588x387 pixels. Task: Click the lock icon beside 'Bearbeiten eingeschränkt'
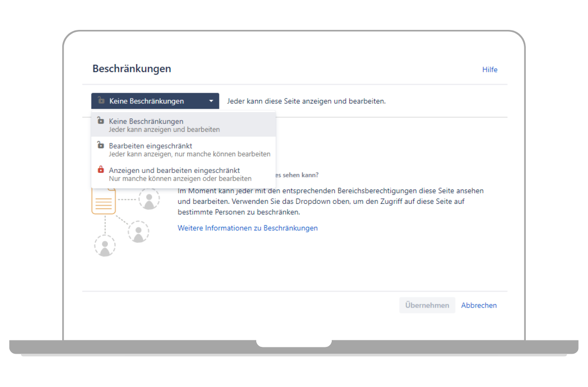coord(100,145)
